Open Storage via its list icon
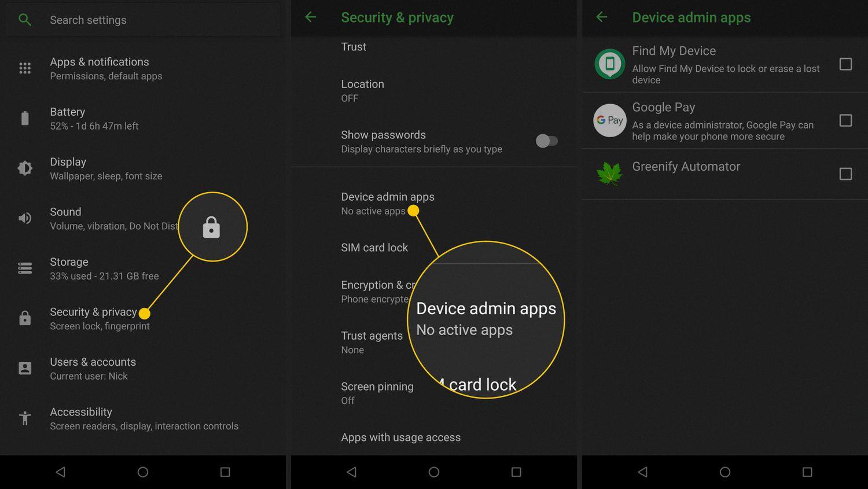868x489 pixels. [x=25, y=269]
